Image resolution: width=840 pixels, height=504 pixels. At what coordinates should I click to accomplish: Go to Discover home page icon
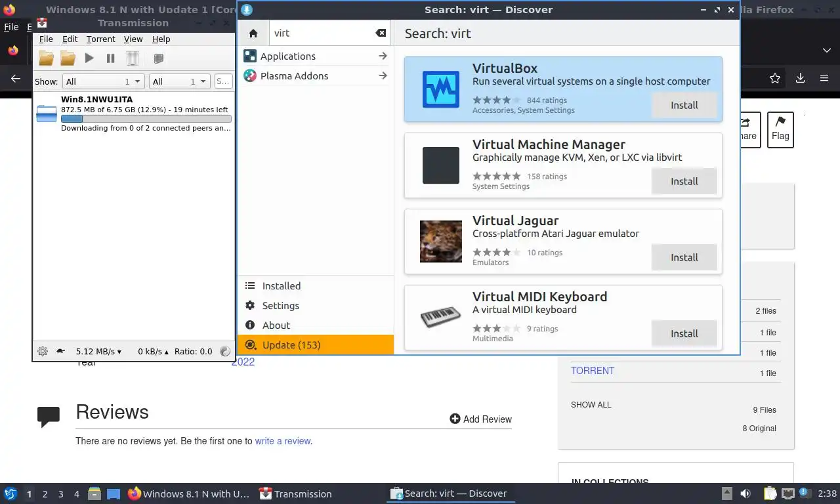(253, 33)
